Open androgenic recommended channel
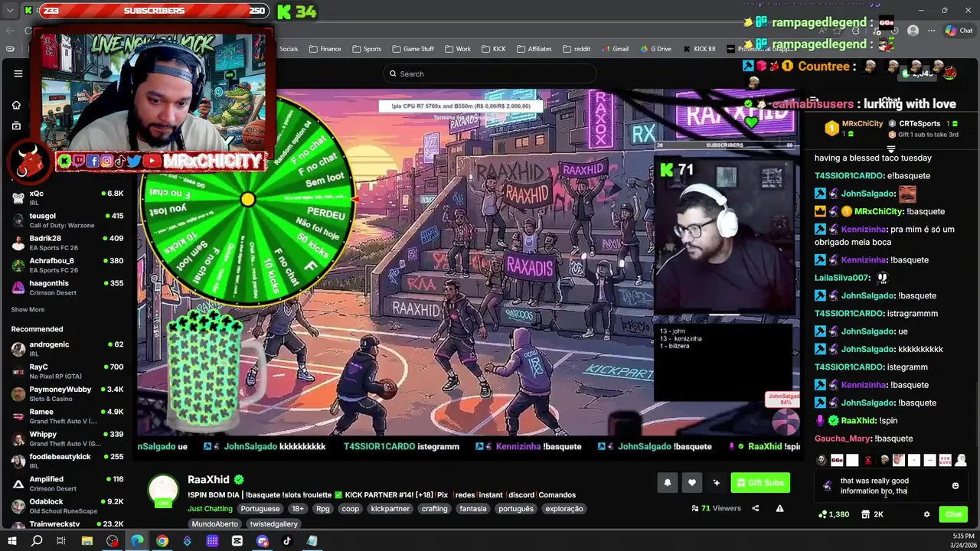 click(x=67, y=349)
